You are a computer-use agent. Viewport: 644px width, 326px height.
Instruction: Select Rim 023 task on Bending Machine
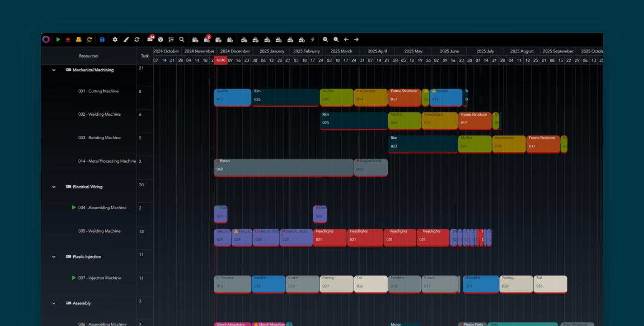423,144
